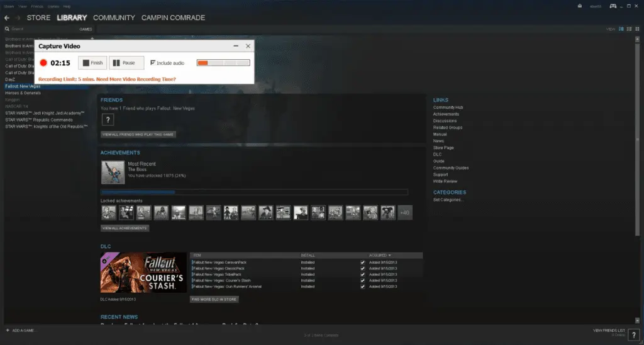Switch to list view icon
This screenshot has height=345, width=644.
pos(629,29)
